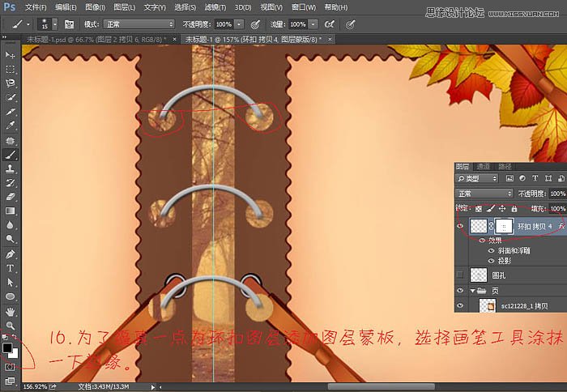The image size is (567, 392).
Task: Open layer blend mode 正常 dropdown
Action: click(x=484, y=194)
